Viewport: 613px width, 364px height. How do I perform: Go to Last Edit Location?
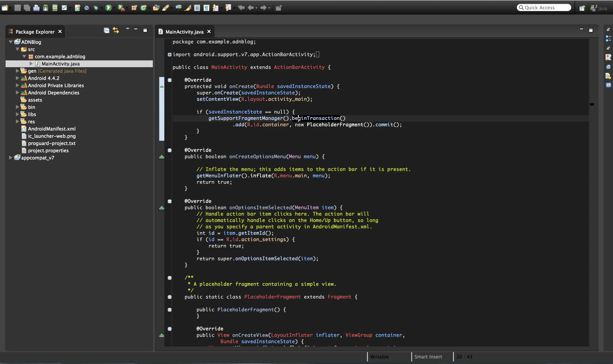pos(241,8)
